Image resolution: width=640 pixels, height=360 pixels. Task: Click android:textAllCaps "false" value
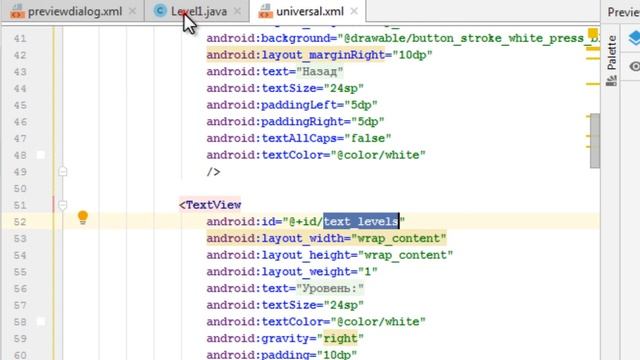coord(368,138)
